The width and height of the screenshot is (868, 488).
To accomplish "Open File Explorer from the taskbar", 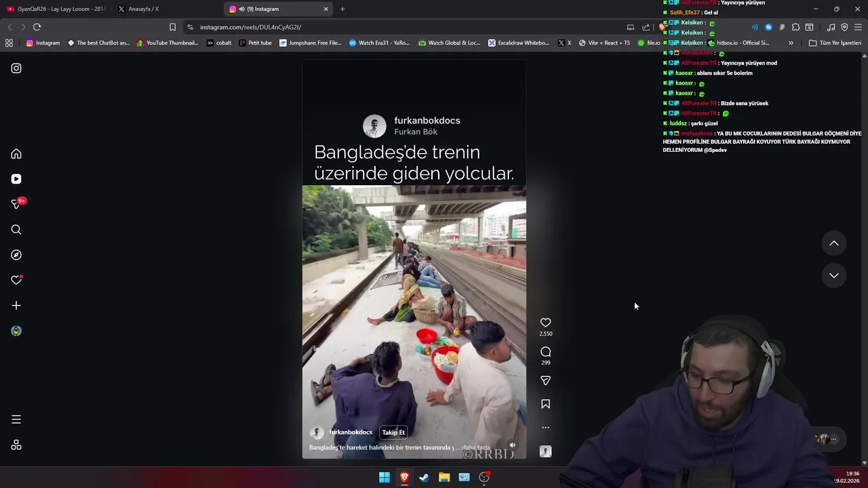I will pyautogui.click(x=444, y=477).
